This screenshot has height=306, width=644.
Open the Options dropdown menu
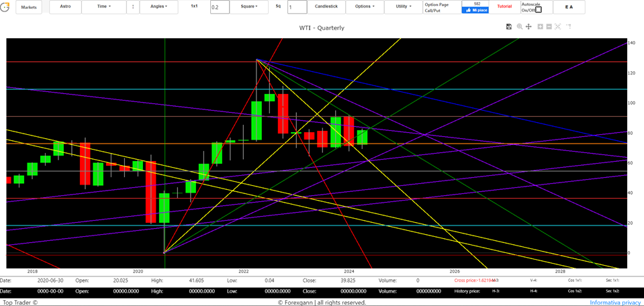point(365,7)
